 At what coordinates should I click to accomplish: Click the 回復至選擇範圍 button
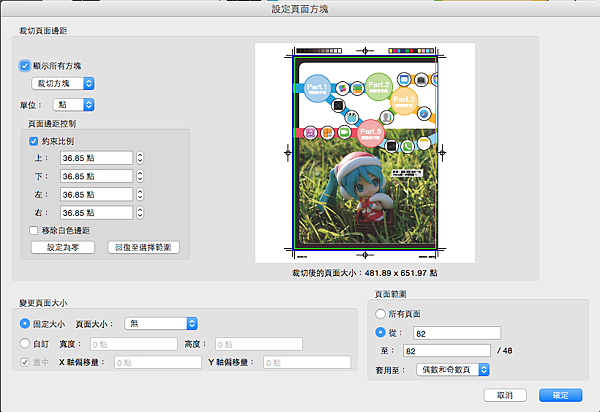[143, 248]
